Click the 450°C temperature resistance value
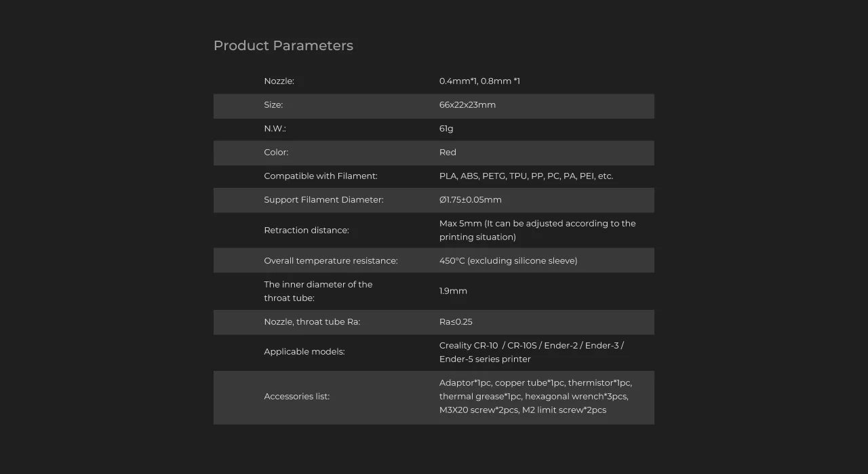The width and height of the screenshot is (868, 474). coord(508,261)
